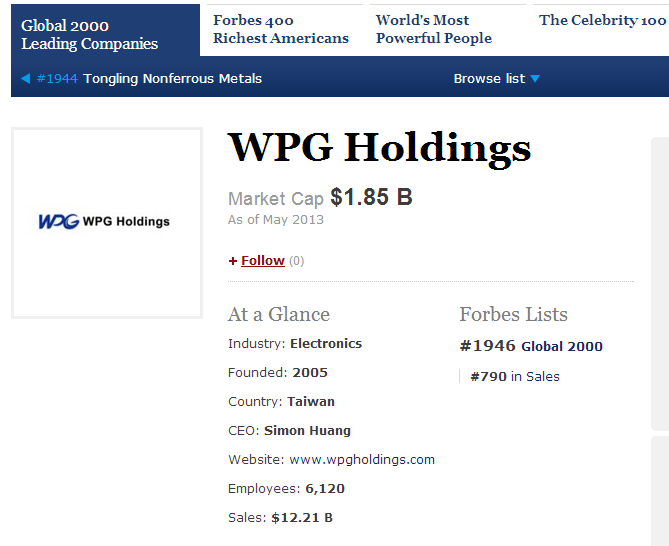Go to Tongling Nonferrous Metals company
669x546 pixels.
click(x=172, y=78)
